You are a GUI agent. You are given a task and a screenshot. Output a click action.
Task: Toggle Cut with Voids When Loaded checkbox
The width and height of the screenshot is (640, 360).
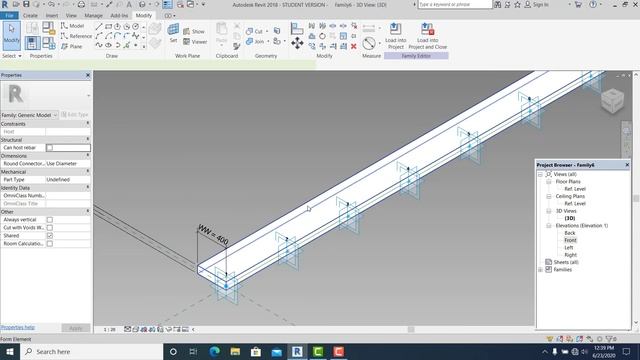pos(50,227)
